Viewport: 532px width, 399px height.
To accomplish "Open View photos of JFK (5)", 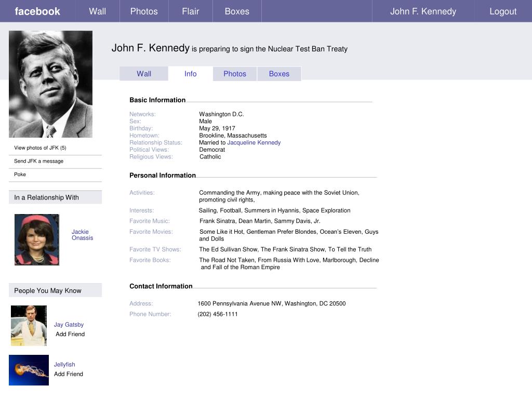I will [x=40, y=148].
